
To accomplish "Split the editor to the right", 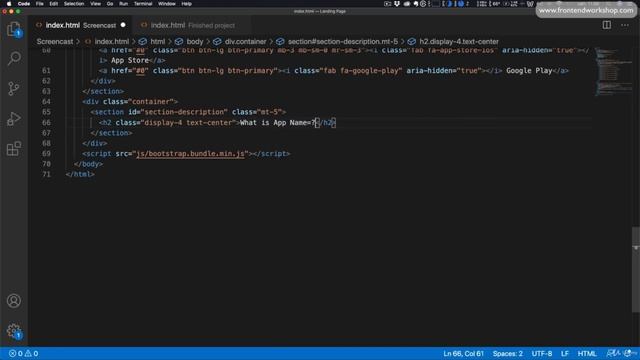I will pyautogui.click(x=607, y=25).
